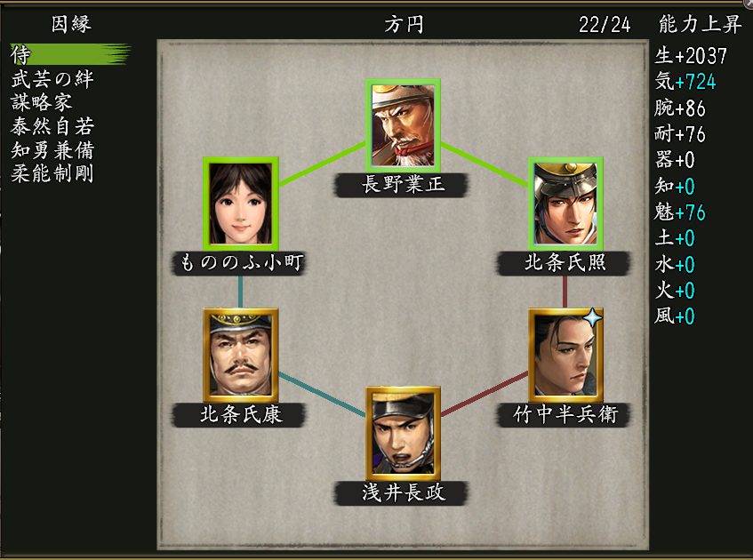Click the 長野業正 name plate

(403, 185)
